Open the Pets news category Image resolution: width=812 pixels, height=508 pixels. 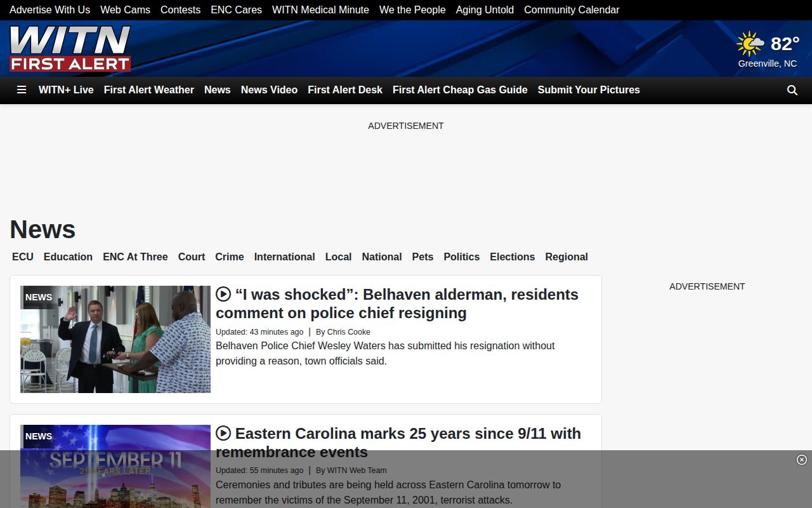pos(422,257)
